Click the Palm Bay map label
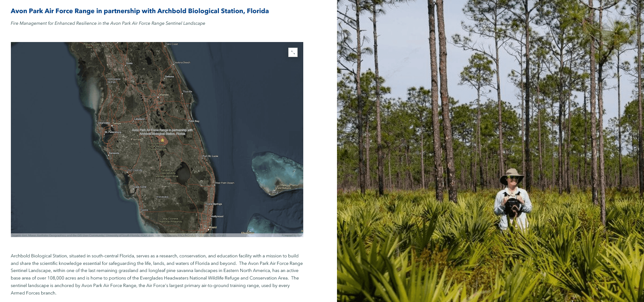 click(x=194, y=121)
